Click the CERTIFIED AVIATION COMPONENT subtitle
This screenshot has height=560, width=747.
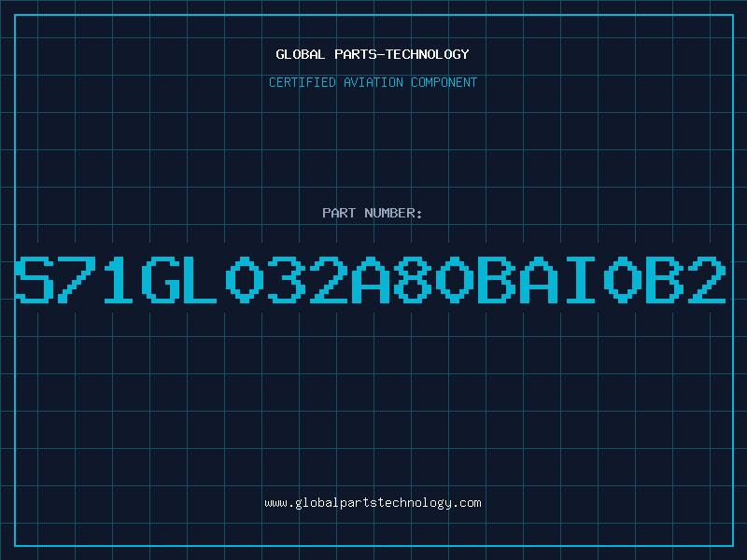tap(373, 82)
